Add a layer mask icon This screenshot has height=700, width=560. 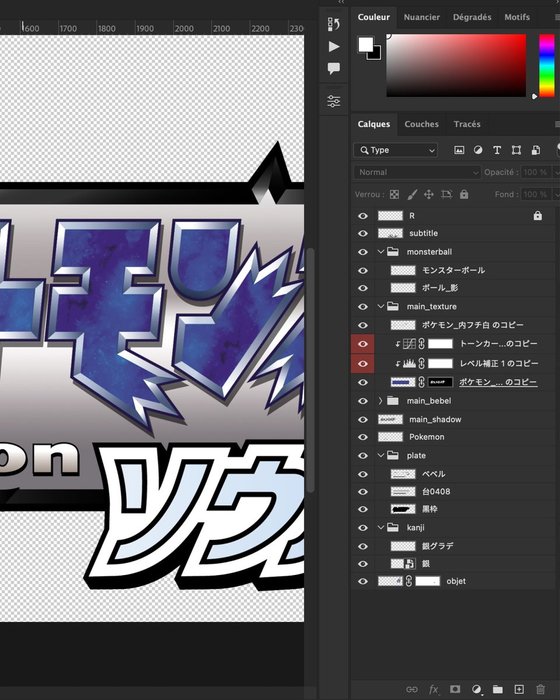pos(455,689)
